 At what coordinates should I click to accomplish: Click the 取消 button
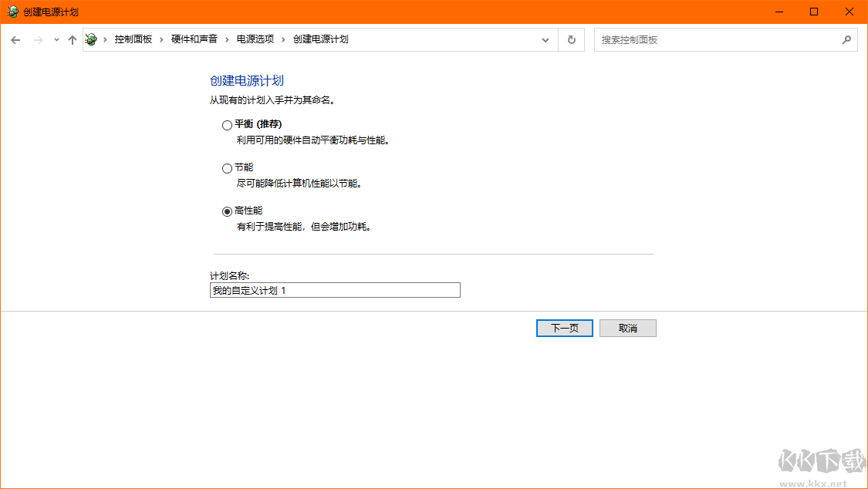coord(627,328)
